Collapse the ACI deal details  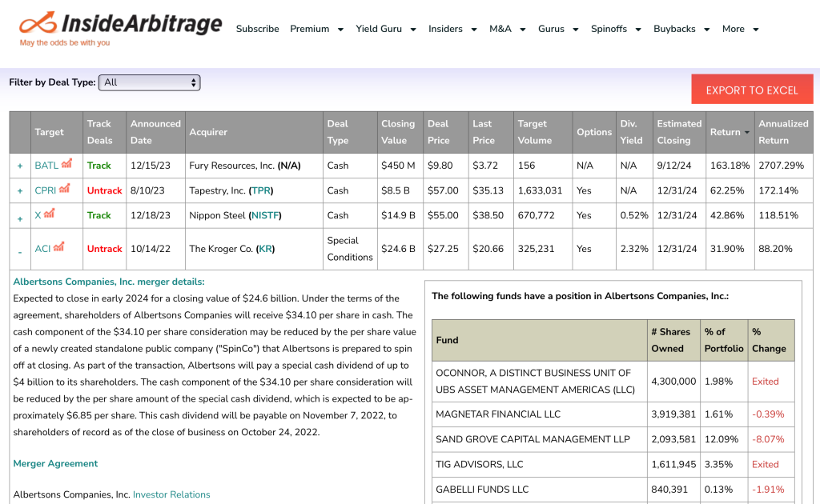click(20, 252)
